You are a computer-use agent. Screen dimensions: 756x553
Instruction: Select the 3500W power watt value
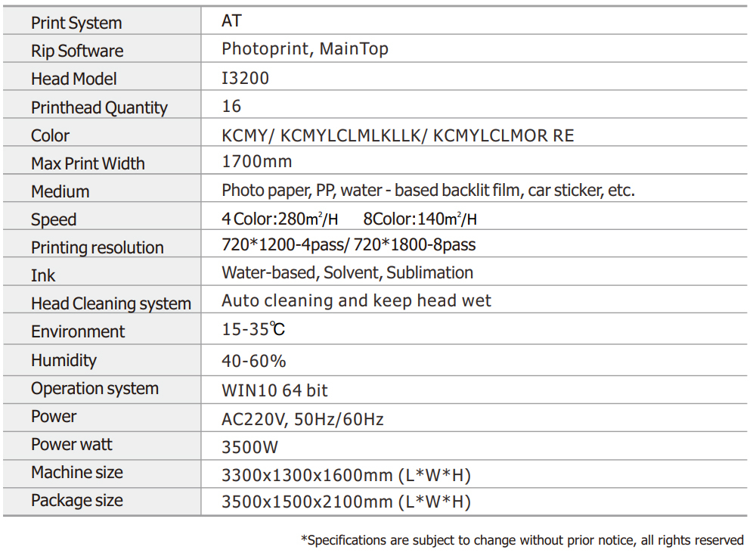[x=249, y=447]
